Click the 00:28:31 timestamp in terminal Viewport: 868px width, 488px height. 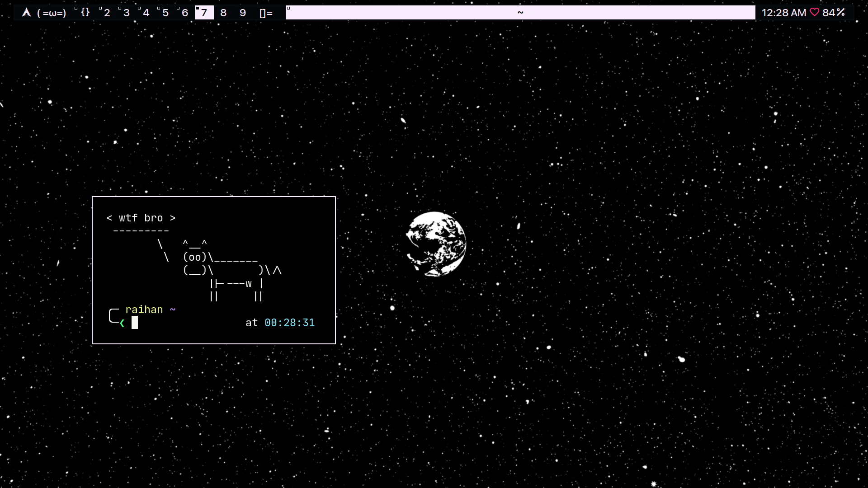coord(289,323)
